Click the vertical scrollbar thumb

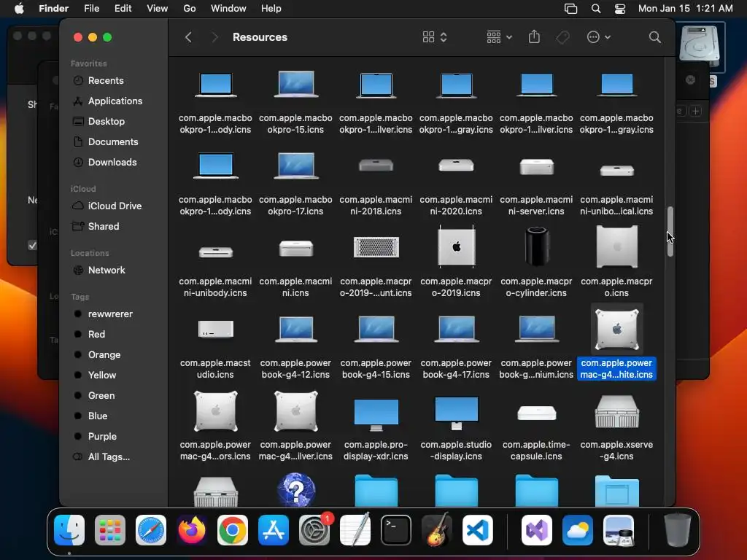click(670, 231)
